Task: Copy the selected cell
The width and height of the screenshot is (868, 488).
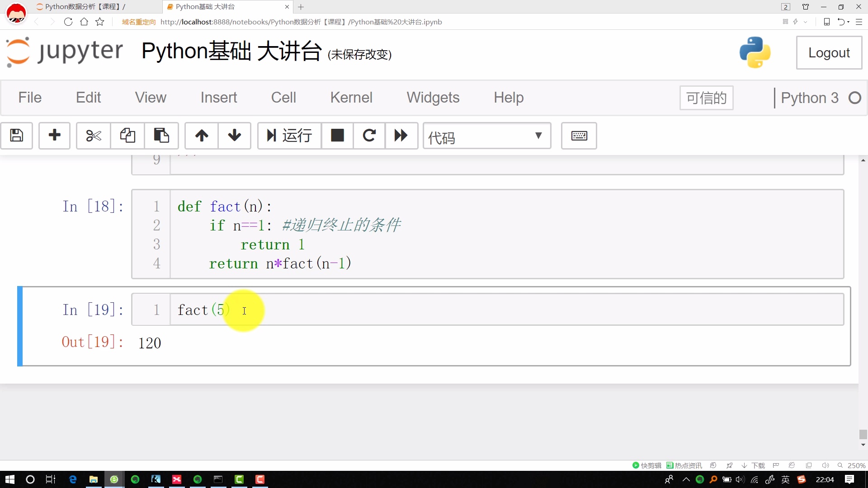Action: point(127,136)
